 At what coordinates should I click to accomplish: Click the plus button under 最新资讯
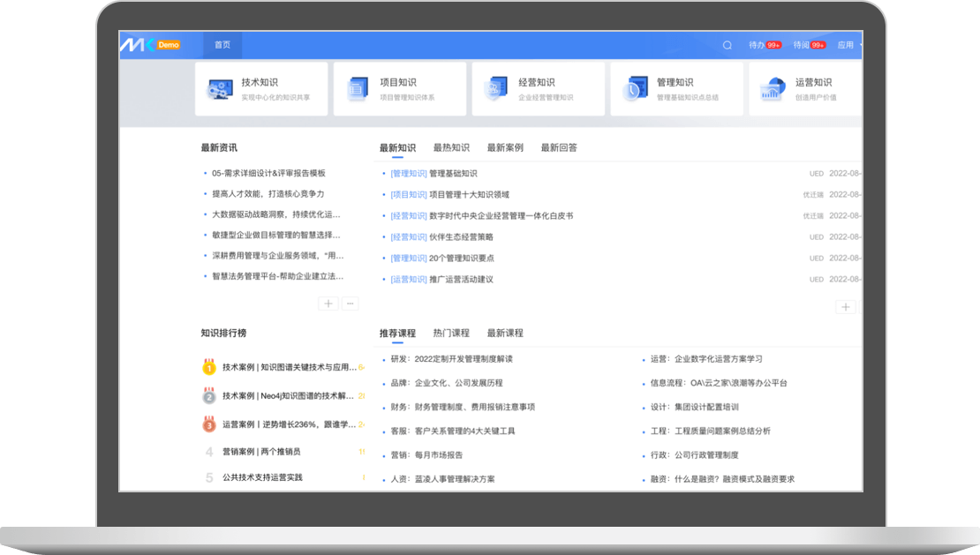[328, 304]
